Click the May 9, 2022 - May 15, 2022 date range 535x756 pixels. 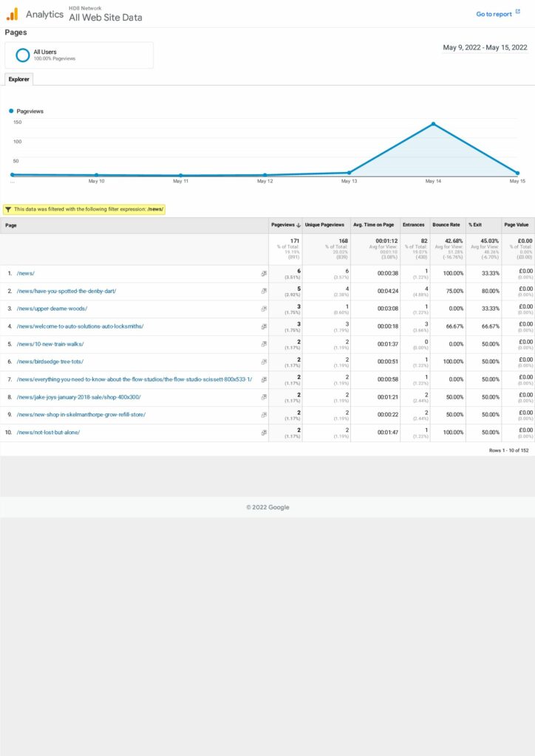click(485, 47)
